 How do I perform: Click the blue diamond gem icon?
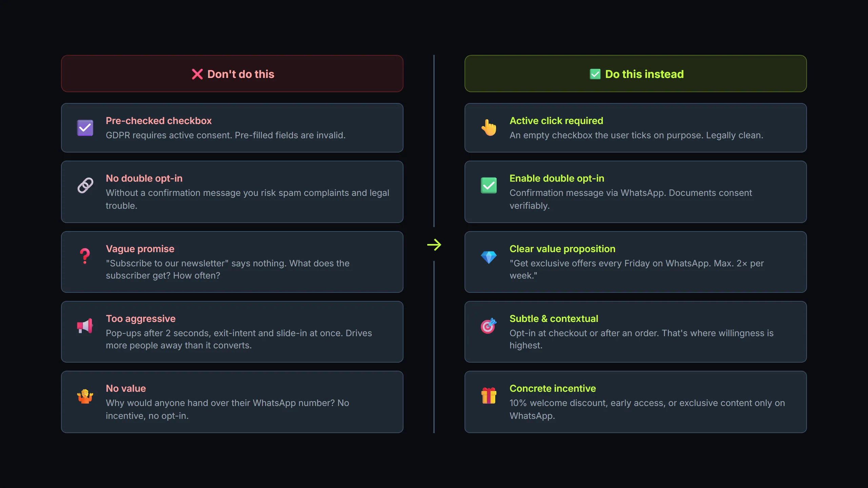coord(489,257)
